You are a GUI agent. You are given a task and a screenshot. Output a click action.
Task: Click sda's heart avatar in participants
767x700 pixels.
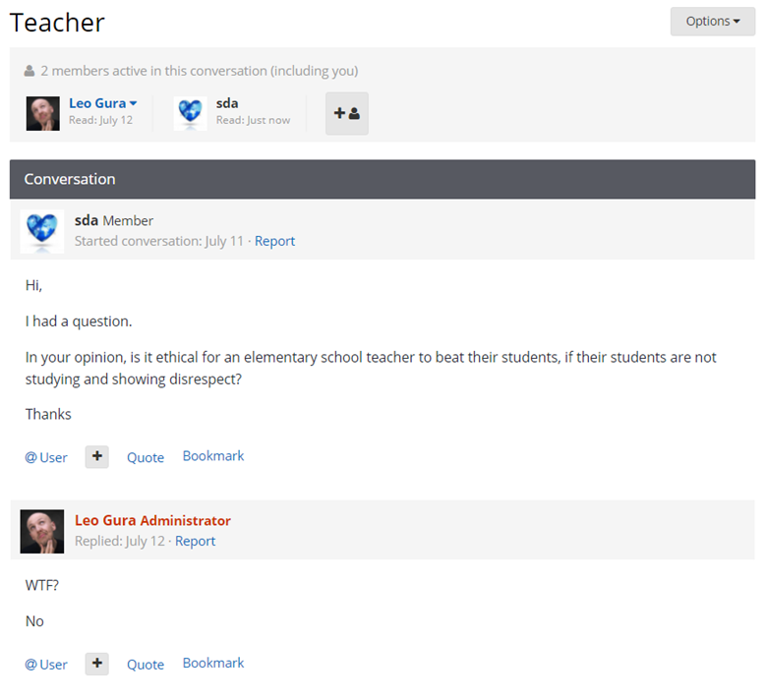coord(191,113)
